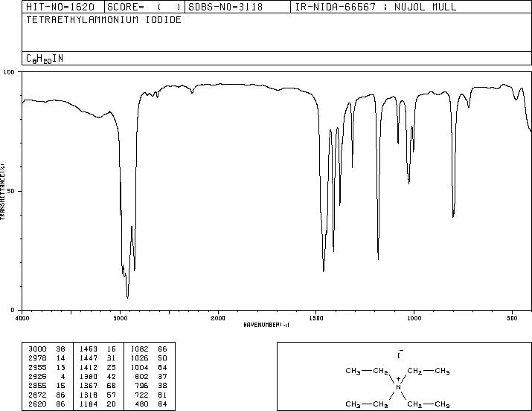Select peak value 1082 in the peak table
532x411 pixels.
tap(139, 349)
